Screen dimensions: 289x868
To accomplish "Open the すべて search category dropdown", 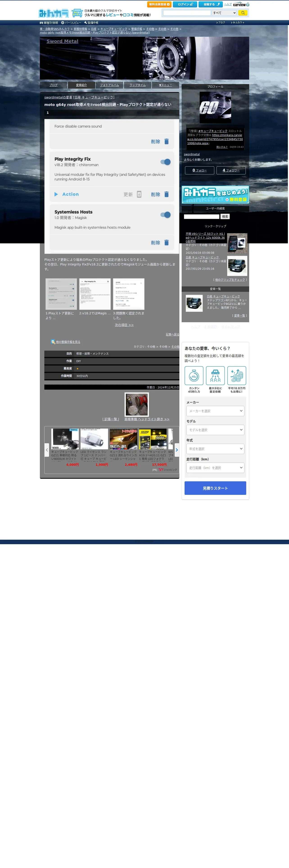I will [x=224, y=13].
